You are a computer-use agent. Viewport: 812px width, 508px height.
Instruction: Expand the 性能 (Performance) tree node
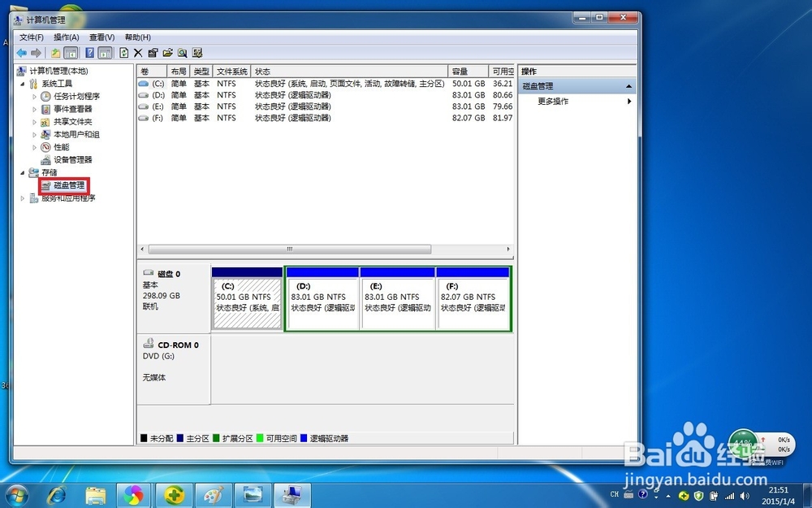tap(35, 147)
